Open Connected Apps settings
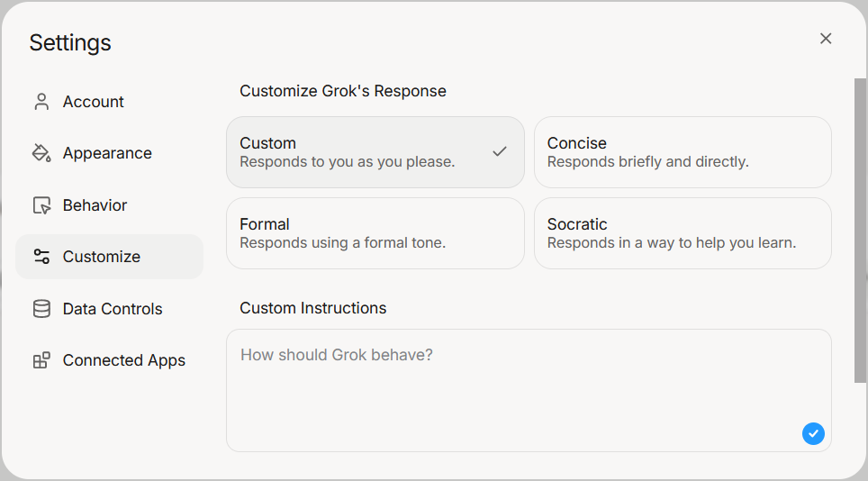868x481 pixels. point(123,360)
